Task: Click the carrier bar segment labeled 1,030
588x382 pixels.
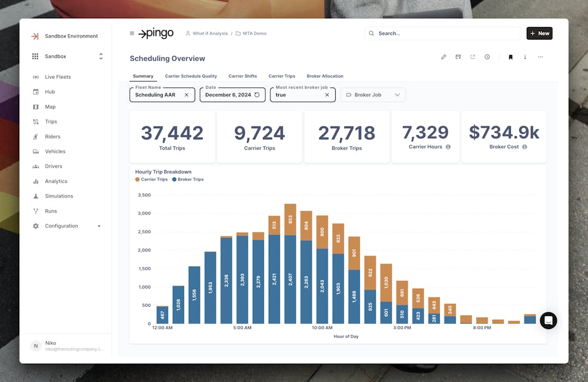Action: [x=386, y=283]
